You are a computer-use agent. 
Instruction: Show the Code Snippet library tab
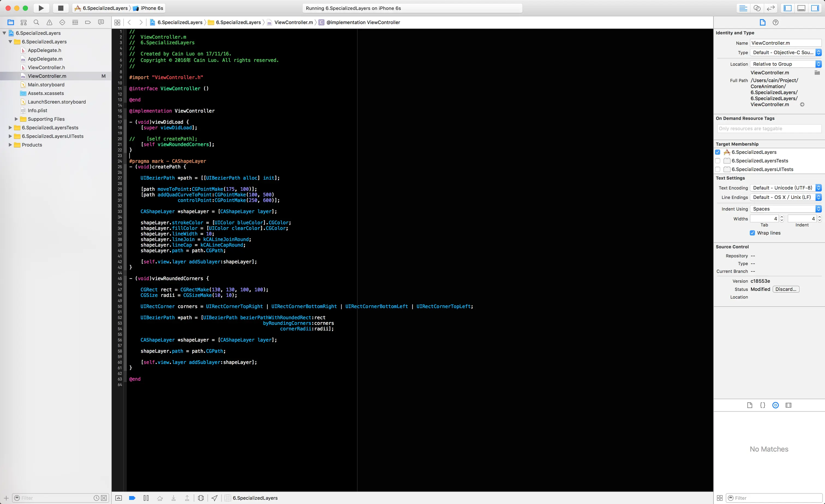point(763,405)
